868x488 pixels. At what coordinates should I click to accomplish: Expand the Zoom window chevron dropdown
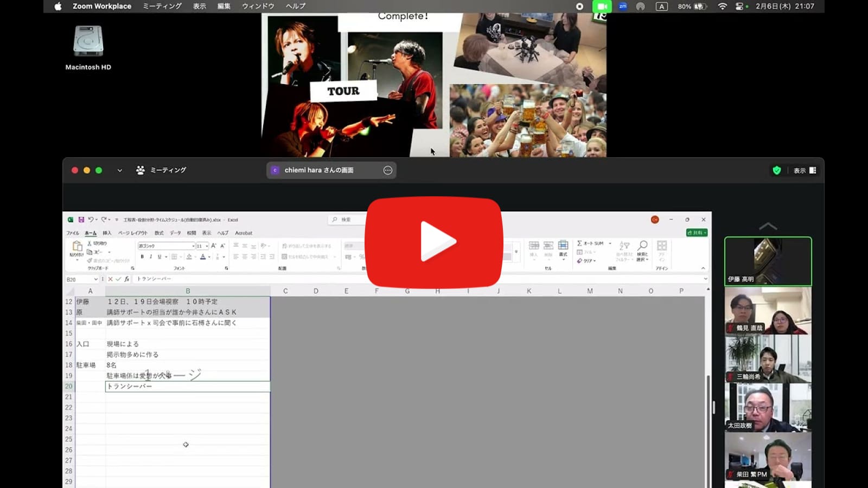[120, 170]
